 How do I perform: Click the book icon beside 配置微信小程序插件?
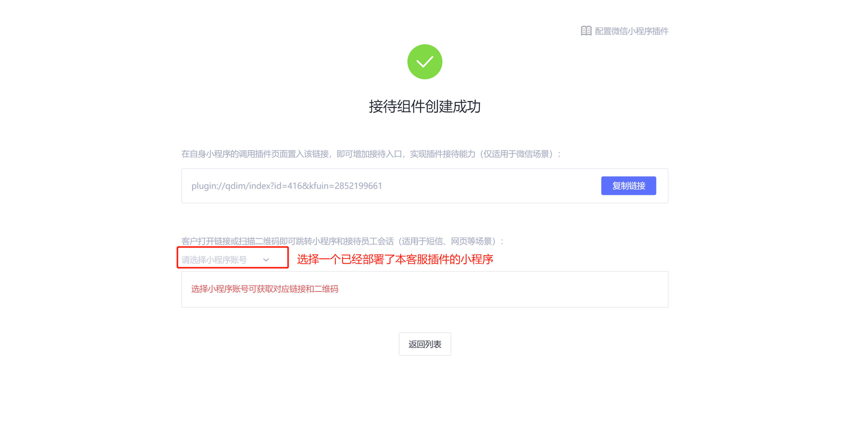[x=586, y=31]
